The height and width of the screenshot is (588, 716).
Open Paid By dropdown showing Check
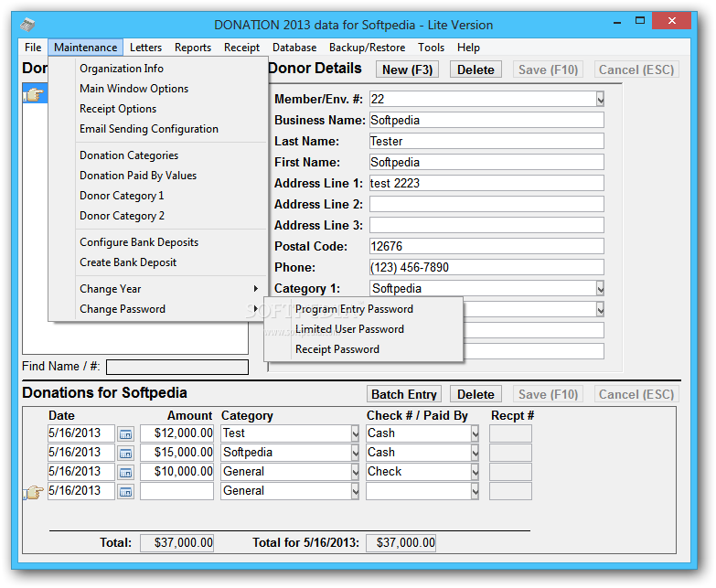tap(475, 472)
